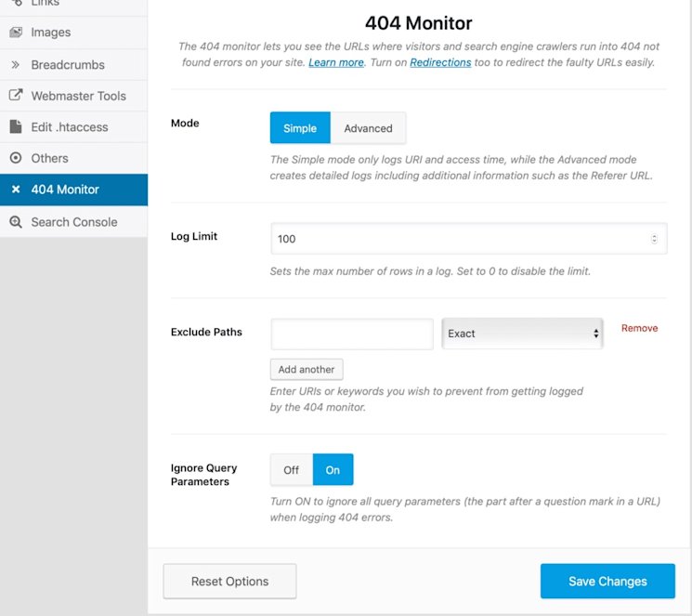
Task: Click the Breadcrumbs double-chevron icon
Action: (16, 65)
